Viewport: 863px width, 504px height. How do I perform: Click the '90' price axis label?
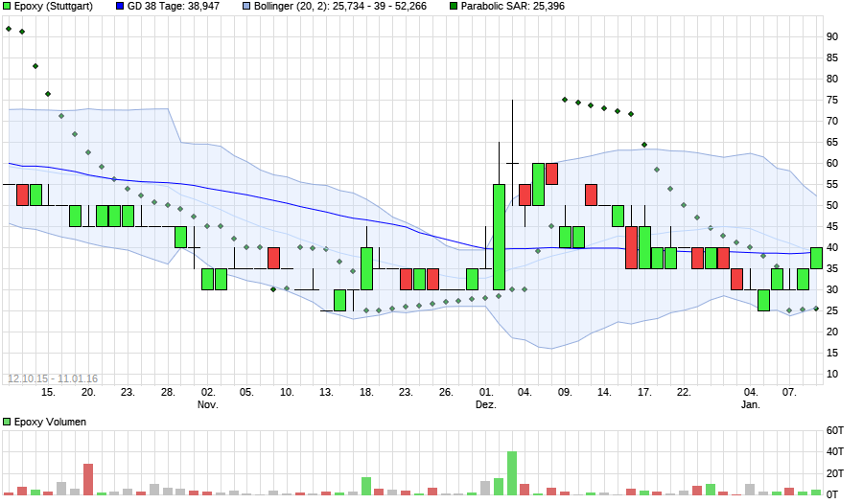[832, 36]
